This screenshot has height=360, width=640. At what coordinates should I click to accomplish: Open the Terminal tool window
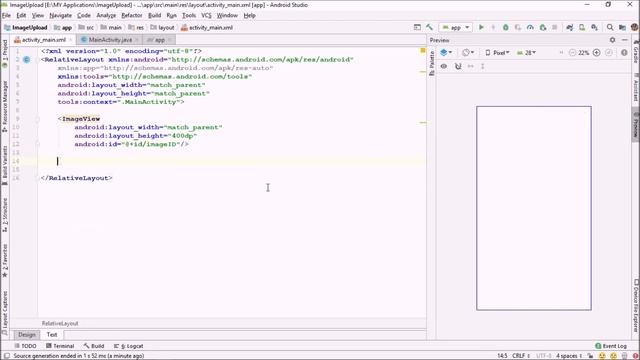tap(60, 346)
